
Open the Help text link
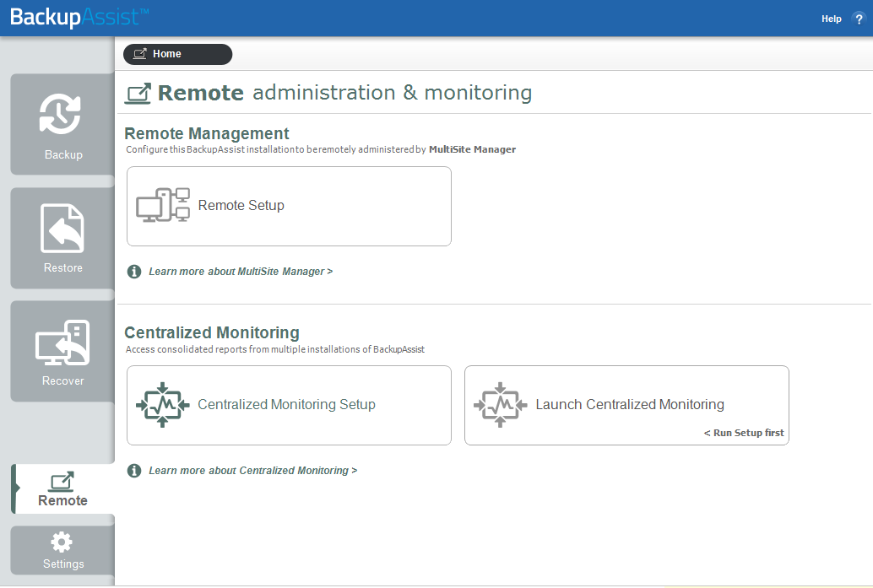pos(832,19)
